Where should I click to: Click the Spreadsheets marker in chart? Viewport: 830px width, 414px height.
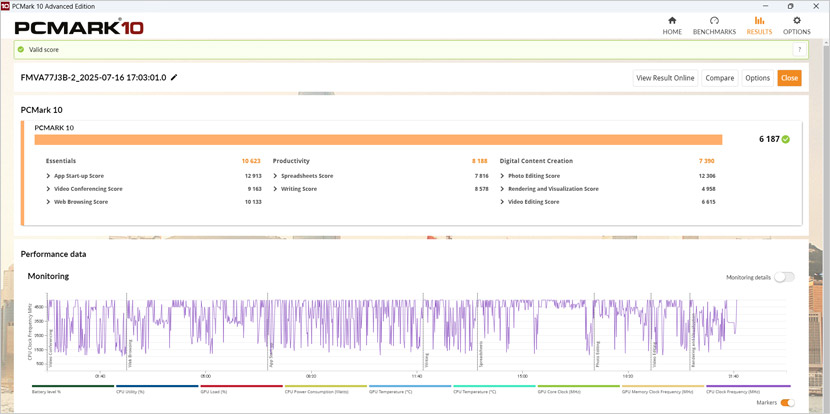coord(481,355)
